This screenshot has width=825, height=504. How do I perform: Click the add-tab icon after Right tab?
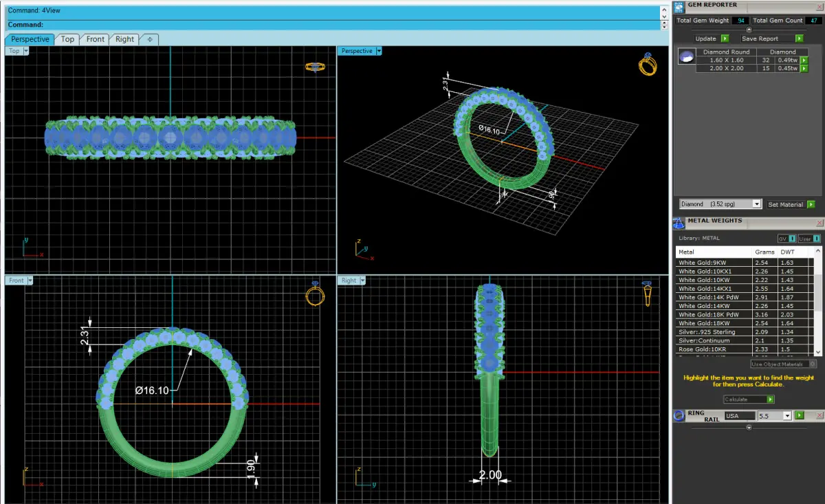[x=150, y=39]
